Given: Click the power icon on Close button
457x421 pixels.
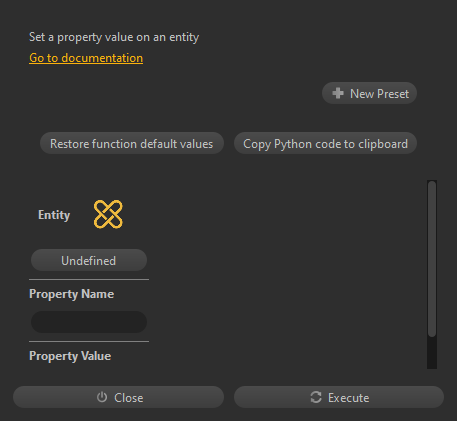Looking at the screenshot, I should (102, 397).
